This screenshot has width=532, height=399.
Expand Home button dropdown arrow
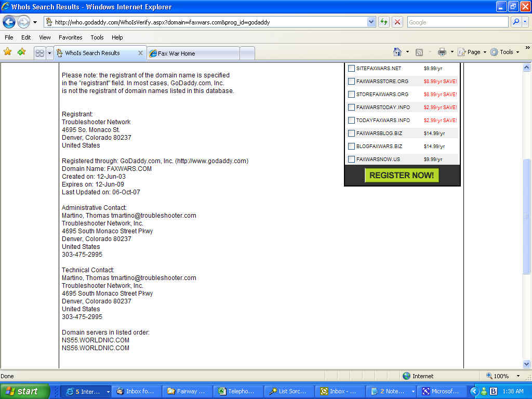[x=407, y=52]
